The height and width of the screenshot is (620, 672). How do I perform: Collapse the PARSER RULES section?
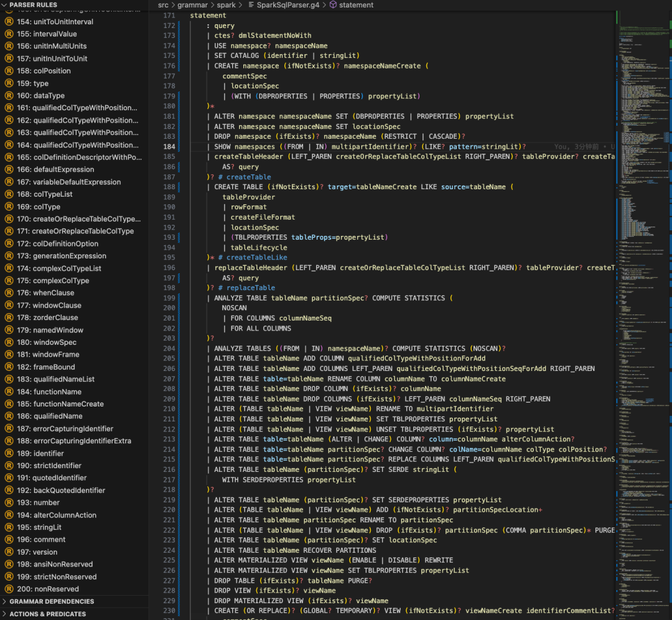[x=5, y=5]
